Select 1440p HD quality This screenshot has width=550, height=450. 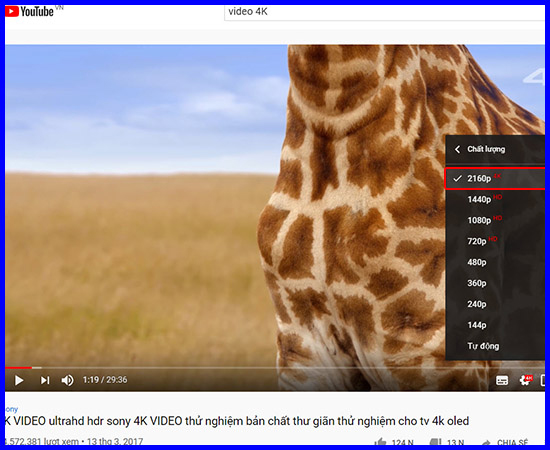[495, 199]
